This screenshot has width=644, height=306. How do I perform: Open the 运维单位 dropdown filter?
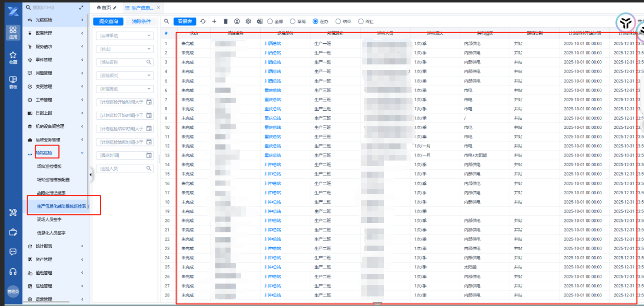click(124, 36)
